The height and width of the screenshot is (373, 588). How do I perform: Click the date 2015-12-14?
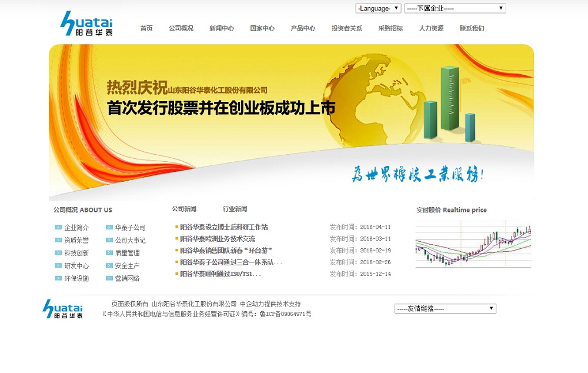(x=375, y=274)
